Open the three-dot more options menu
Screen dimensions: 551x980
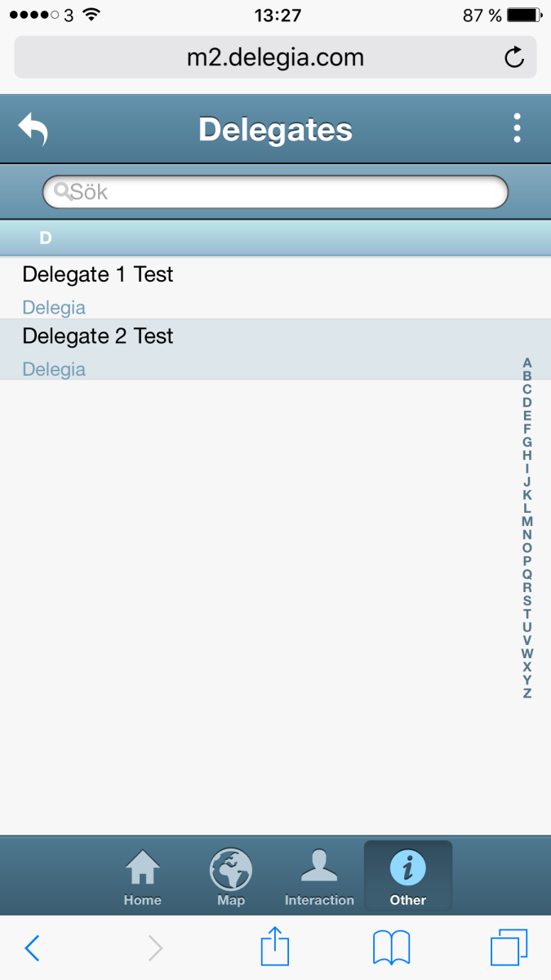point(517,129)
